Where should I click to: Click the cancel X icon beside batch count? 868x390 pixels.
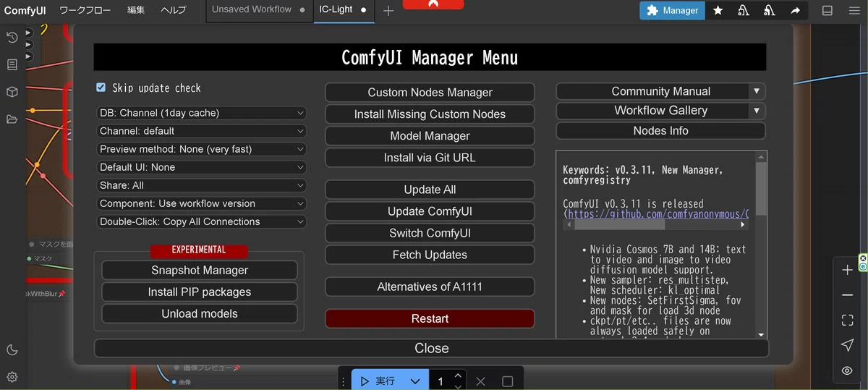pos(481,381)
